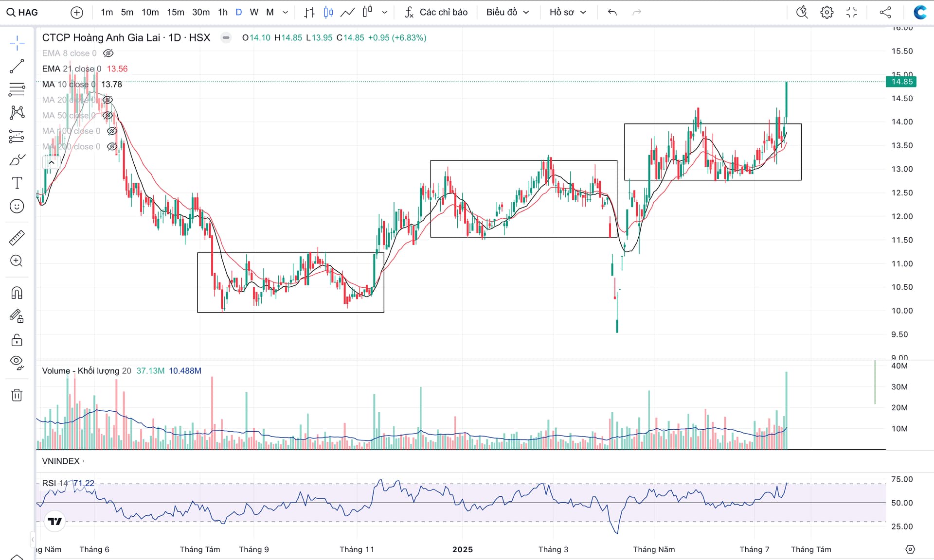Select the Fibonacci retracement tool
The width and height of the screenshot is (934, 560).
coord(17,89)
